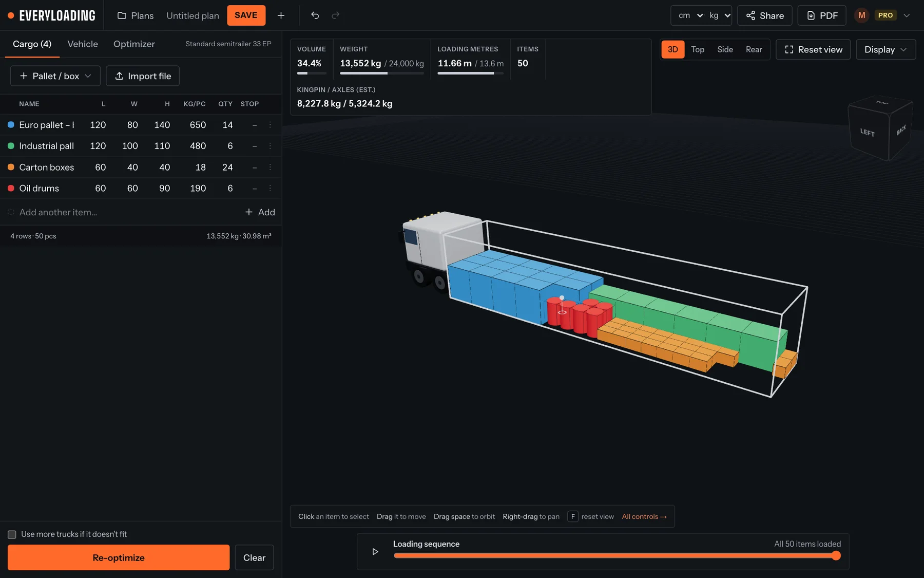Click the blue Euro pallet color dot
The image size is (924, 578).
(x=11, y=125)
